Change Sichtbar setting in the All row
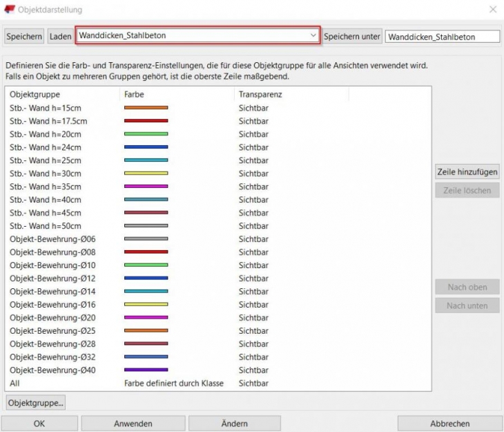 coord(253,383)
